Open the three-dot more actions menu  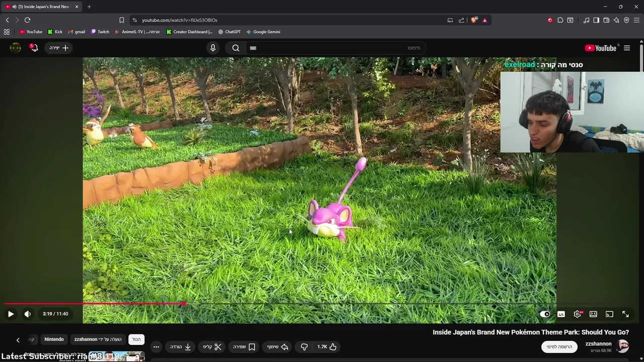156,346
